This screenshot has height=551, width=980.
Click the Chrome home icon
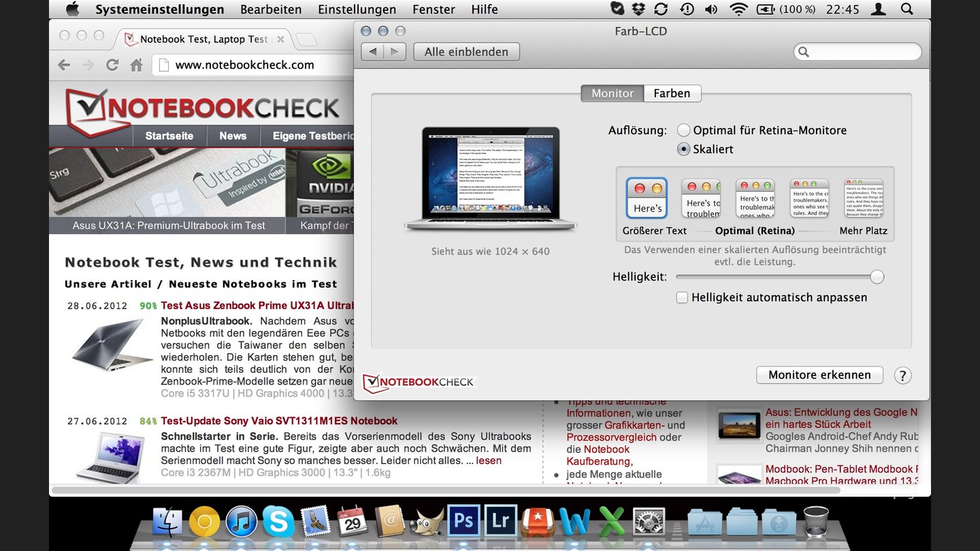point(136,65)
